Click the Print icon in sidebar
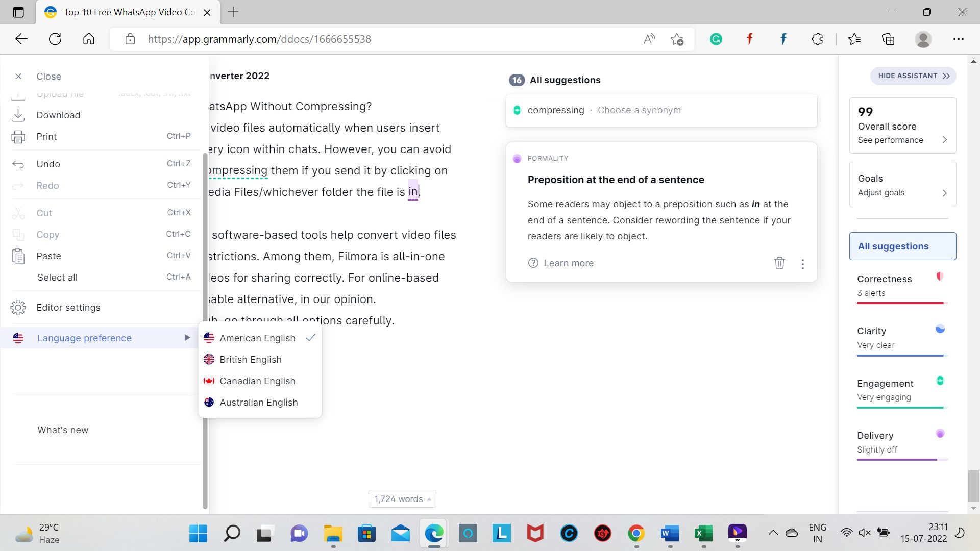The width and height of the screenshot is (980, 551). click(18, 136)
